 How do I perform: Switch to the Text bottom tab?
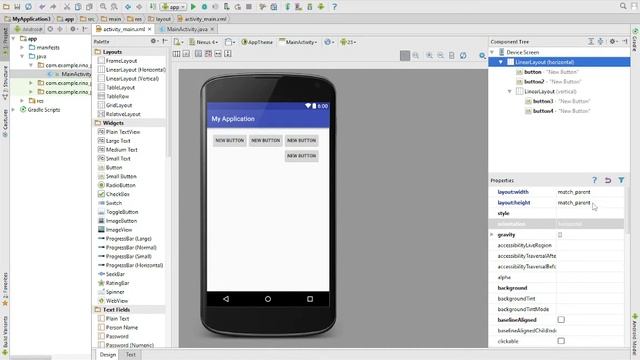pyautogui.click(x=131, y=354)
